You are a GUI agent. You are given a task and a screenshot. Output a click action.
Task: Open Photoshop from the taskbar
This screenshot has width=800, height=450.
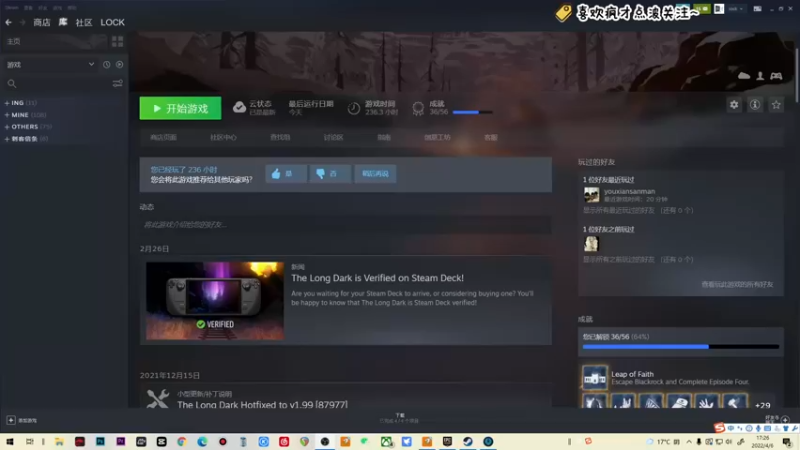[100, 441]
